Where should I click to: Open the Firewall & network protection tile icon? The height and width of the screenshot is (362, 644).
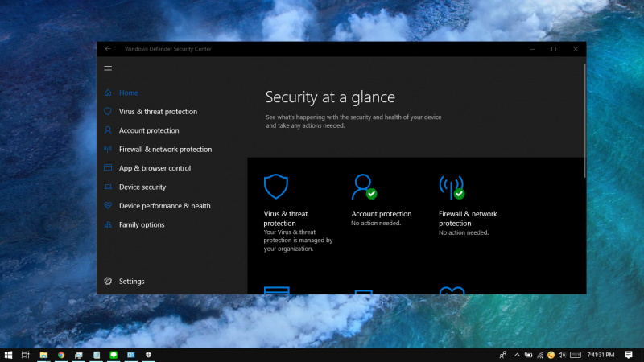click(451, 187)
